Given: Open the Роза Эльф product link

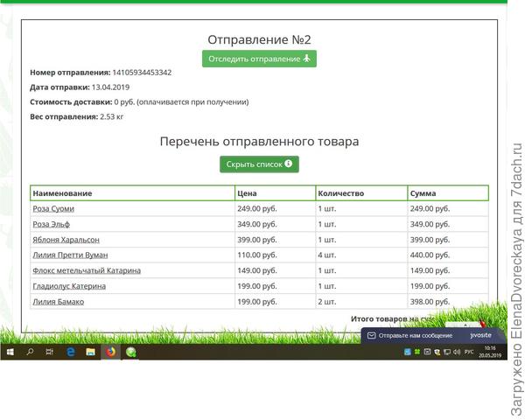Looking at the screenshot, I should tap(51, 224).
